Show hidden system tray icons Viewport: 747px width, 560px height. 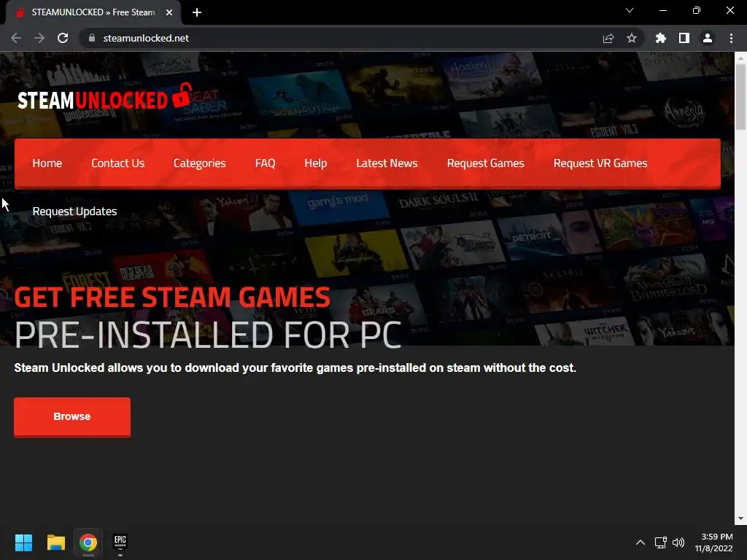coord(640,542)
